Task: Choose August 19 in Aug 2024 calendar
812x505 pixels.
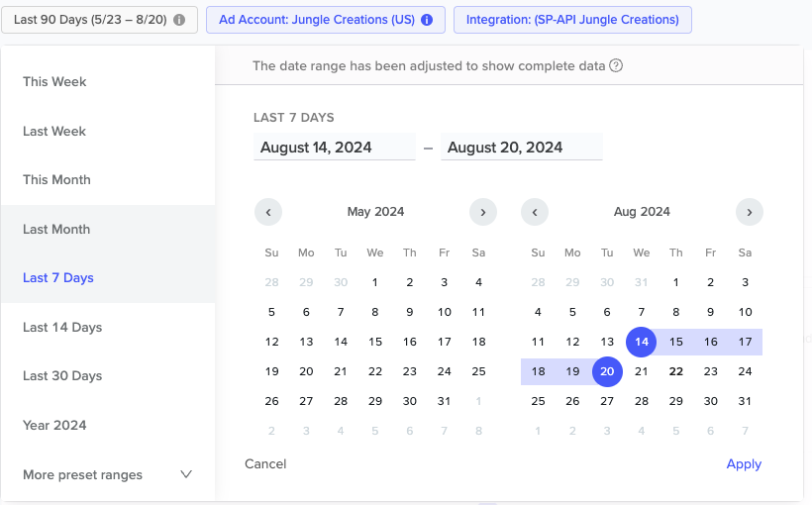Action: click(x=572, y=371)
